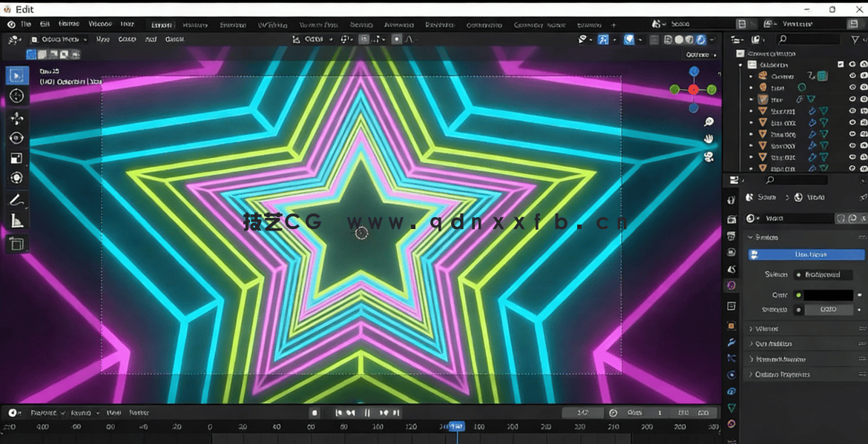Toggle the collection exclude checkbox in outliner
This screenshot has height=444, width=868.
[841, 64]
